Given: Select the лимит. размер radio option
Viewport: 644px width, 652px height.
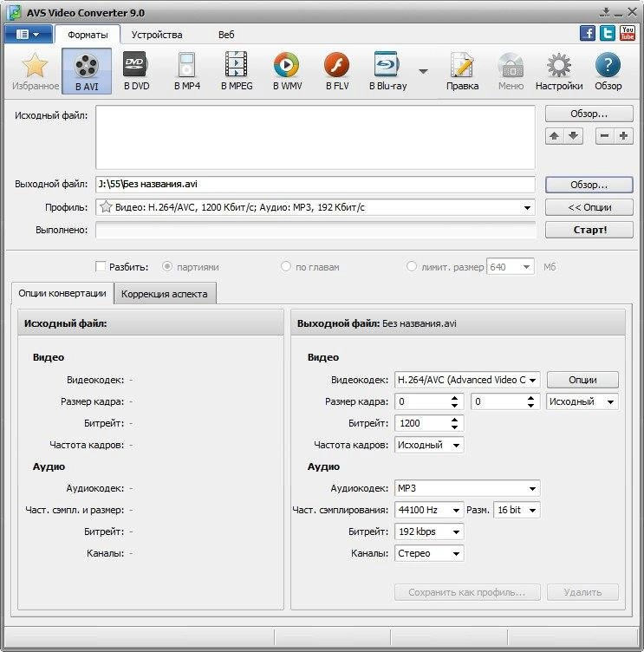Looking at the screenshot, I should coord(411,266).
